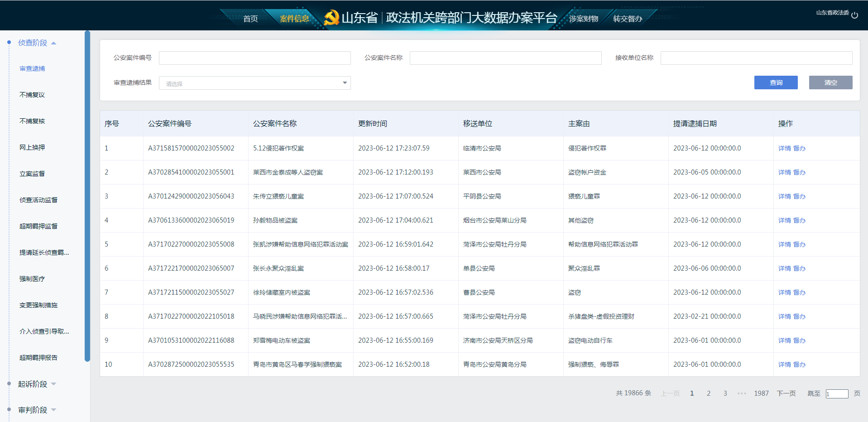Click the power logout icon

pyautogui.click(x=854, y=15)
